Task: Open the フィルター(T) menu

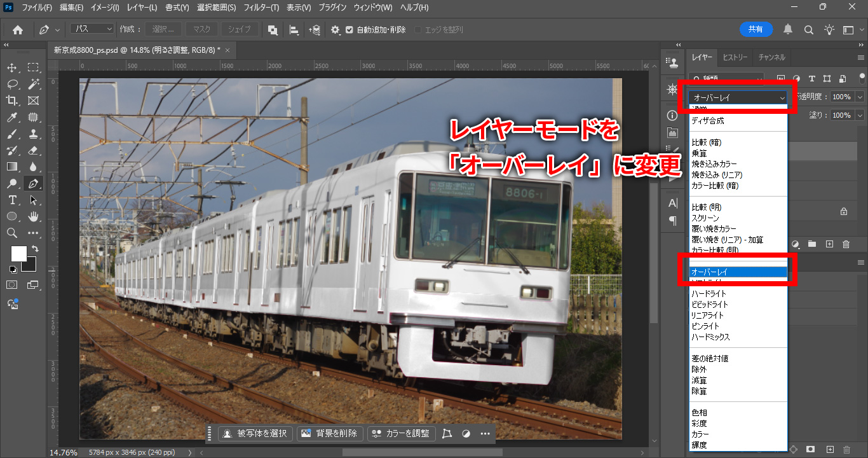Action: (262, 8)
